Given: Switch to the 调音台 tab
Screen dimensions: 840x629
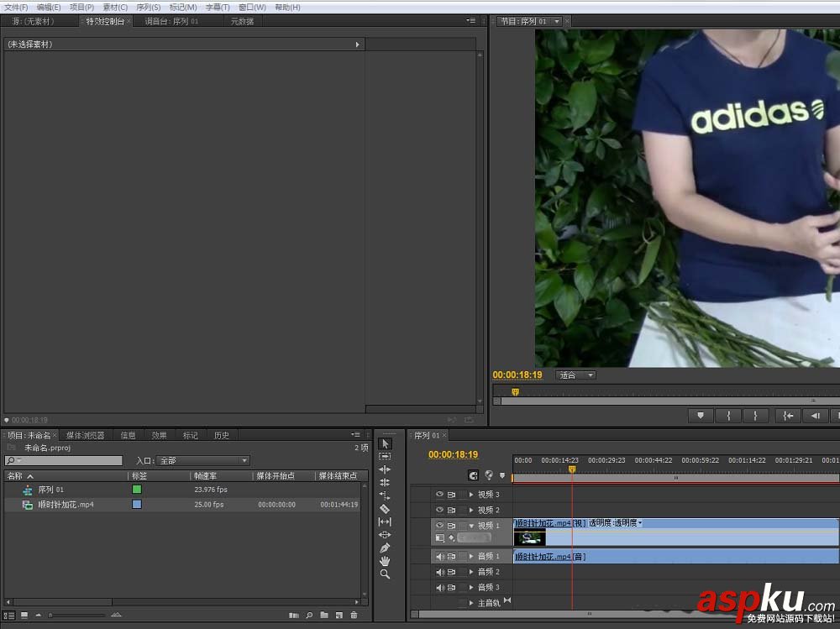Looking at the screenshot, I should (x=171, y=22).
